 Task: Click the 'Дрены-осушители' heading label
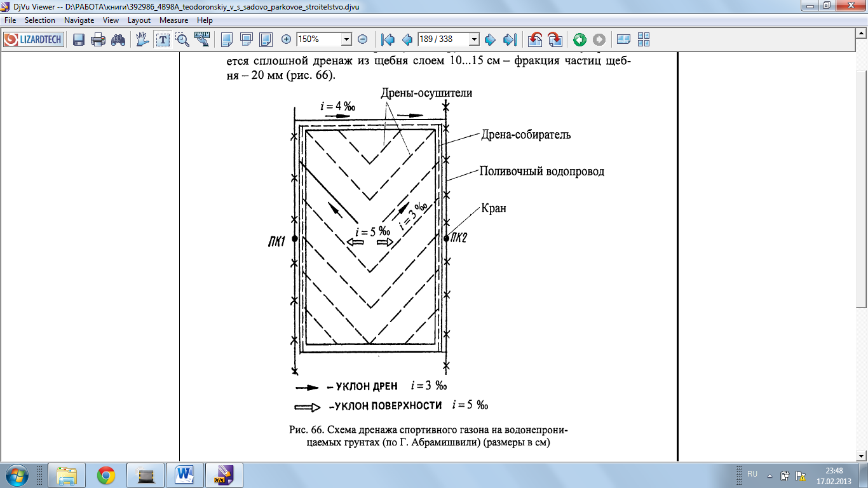pos(426,93)
